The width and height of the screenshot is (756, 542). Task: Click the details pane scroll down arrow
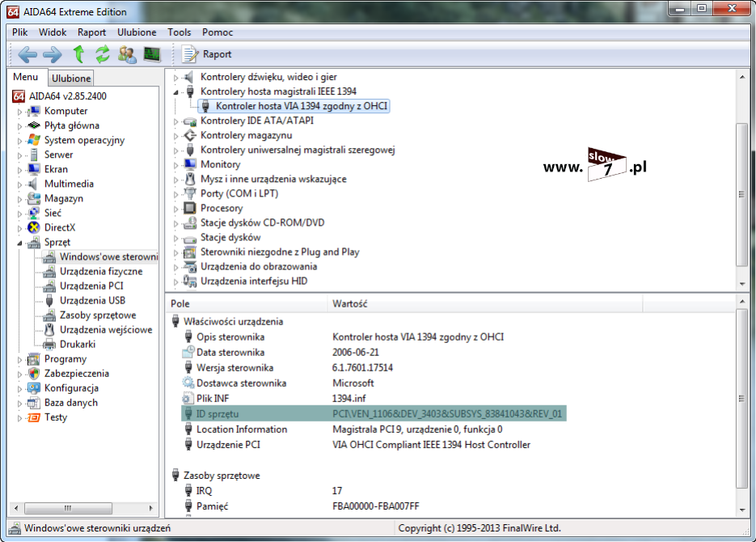[742, 510]
